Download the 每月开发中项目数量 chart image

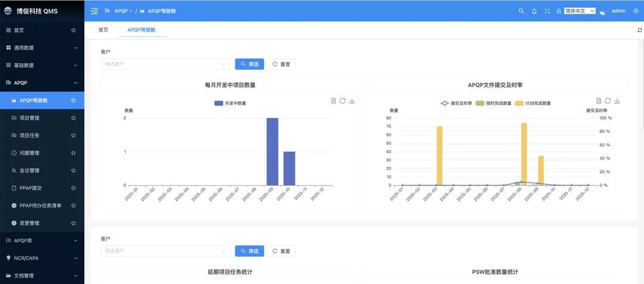coord(352,101)
